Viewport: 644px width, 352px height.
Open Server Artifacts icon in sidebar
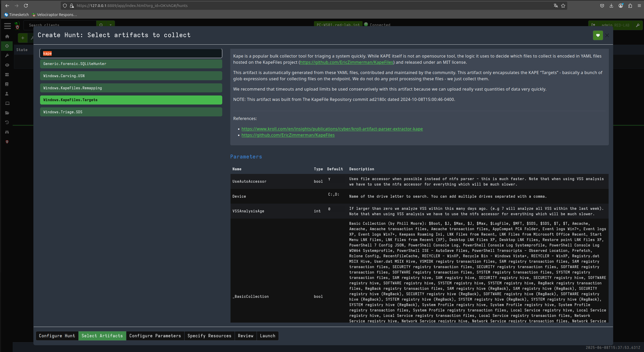(x=7, y=75)
